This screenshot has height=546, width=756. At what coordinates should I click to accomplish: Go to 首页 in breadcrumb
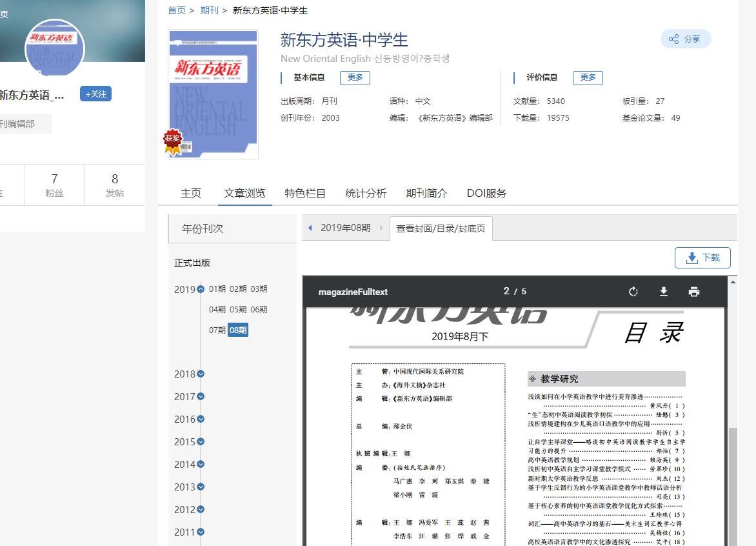coord(177,10)
